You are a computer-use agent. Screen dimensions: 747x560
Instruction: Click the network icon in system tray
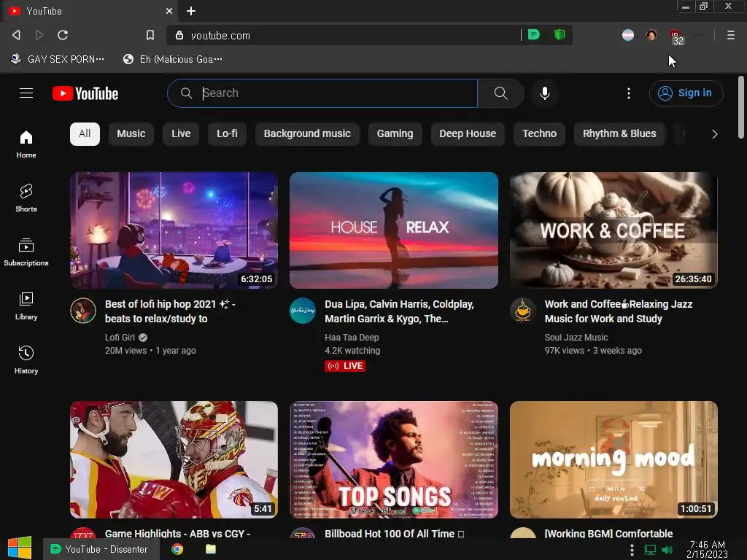pos(650,550)
